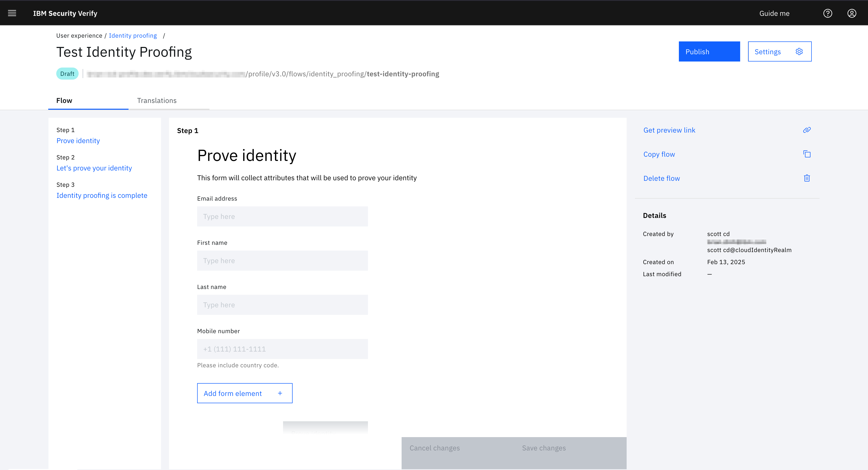Click the trash can delete icon
The image size is (868, 470).
pyautogui.click(x=806, y=178)
